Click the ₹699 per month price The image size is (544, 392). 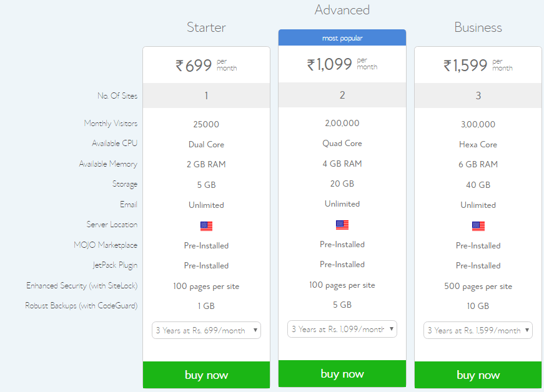tap(206, 65)
